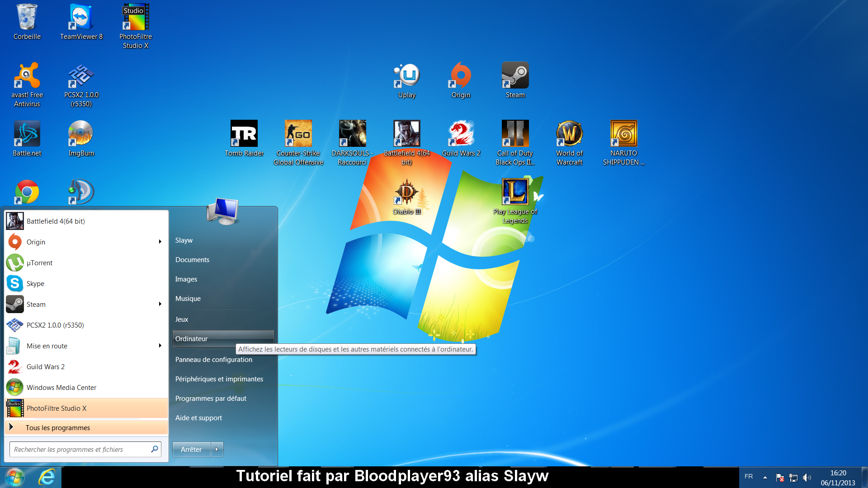
Task: Open the Uplay desktop icon
Action: pyautogui.click(x=406, y=80)
